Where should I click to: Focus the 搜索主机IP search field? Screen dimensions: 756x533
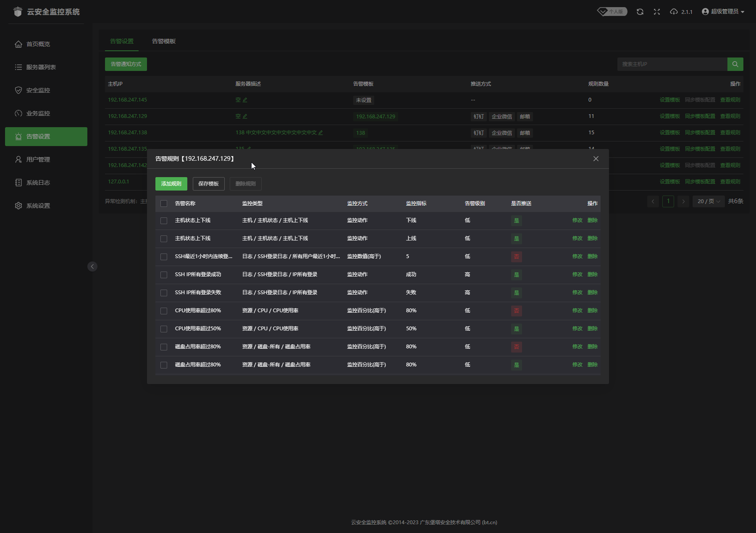pyautogui.click(x=672, y=64)
